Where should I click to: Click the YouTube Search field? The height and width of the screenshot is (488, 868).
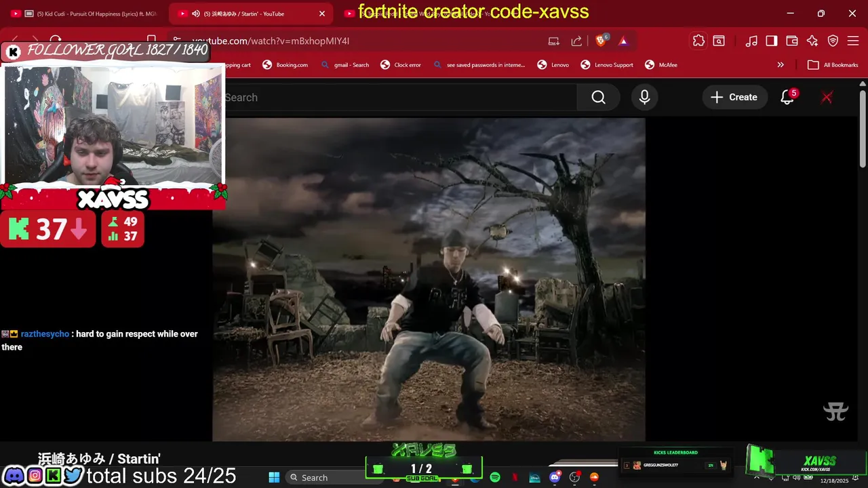[x=400, y=98]
